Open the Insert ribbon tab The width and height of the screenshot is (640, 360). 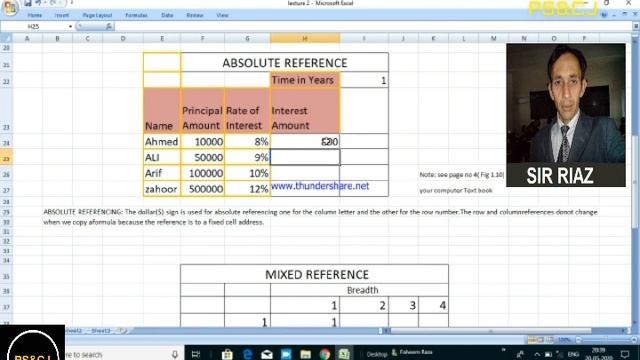pos(62,15)
